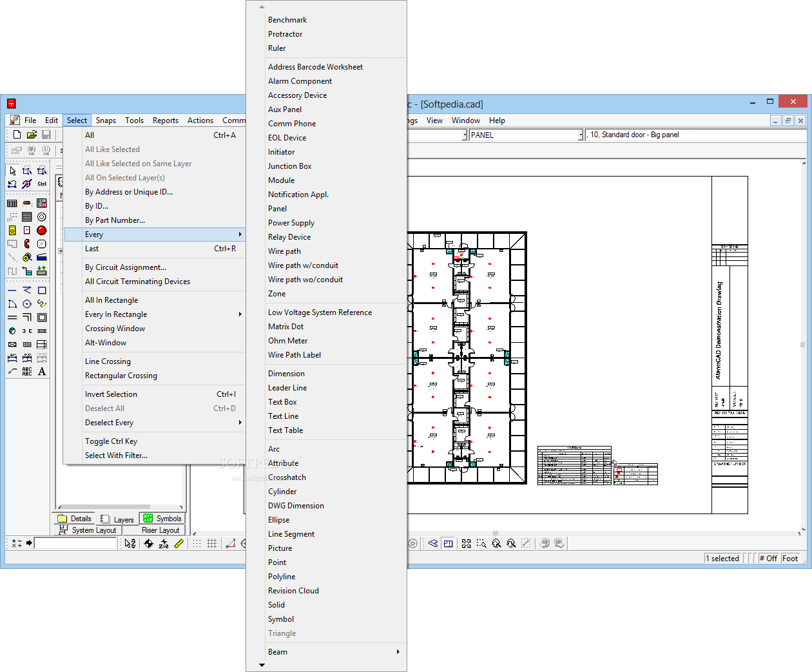Image resolution: width=812 pixels, height=672 pixels.
Task: Open the Reports menu
Action: [166, 120]
